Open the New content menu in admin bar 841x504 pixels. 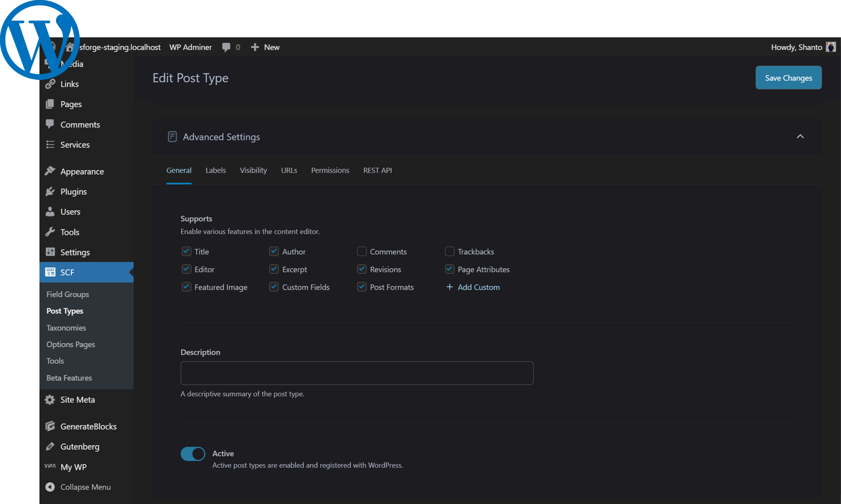[266, 47]
